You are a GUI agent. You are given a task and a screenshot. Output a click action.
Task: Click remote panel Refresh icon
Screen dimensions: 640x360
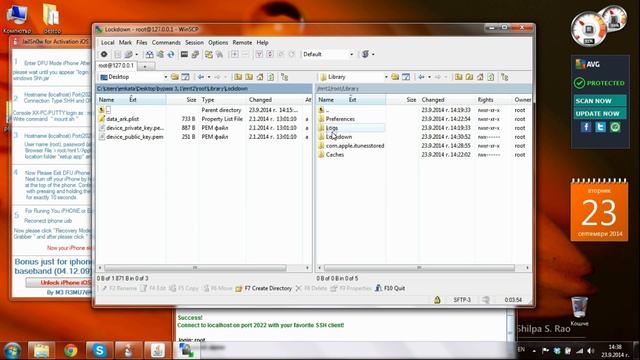491,77
